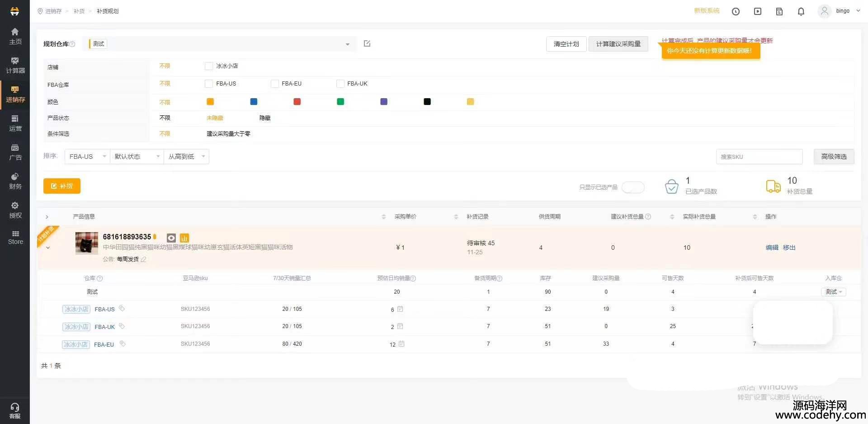Toggle 只显示已选产品 switch
Screen dimensions: 868x424
pos(633,187)
